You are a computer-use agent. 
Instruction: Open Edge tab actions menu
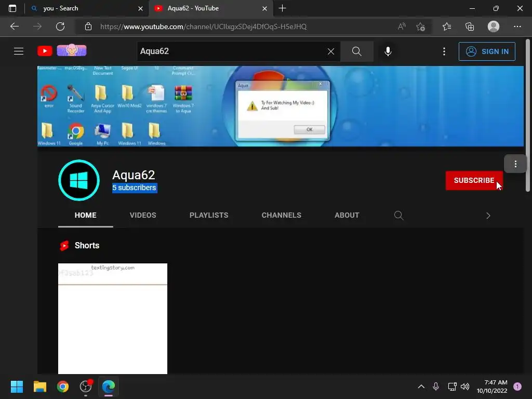12,8
